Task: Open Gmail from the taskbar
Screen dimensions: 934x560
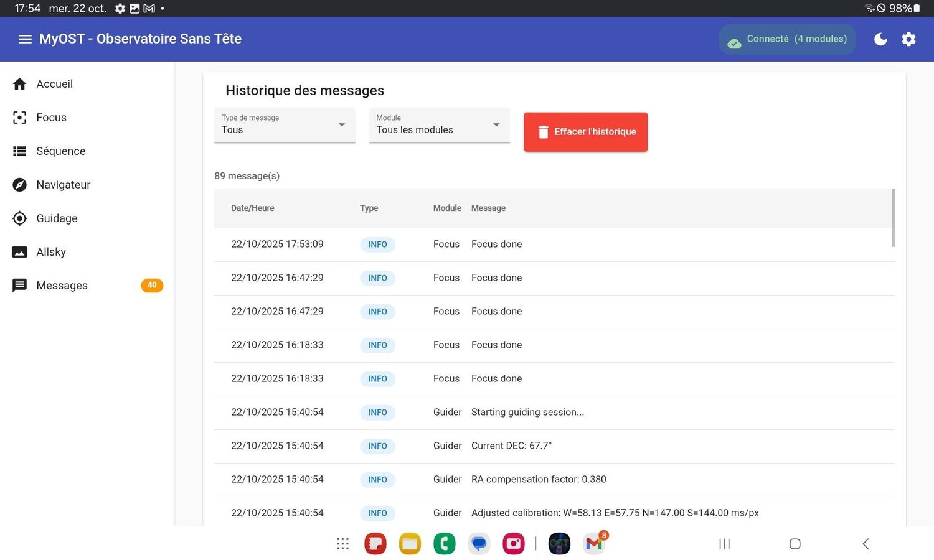Action: coord(593,543)
